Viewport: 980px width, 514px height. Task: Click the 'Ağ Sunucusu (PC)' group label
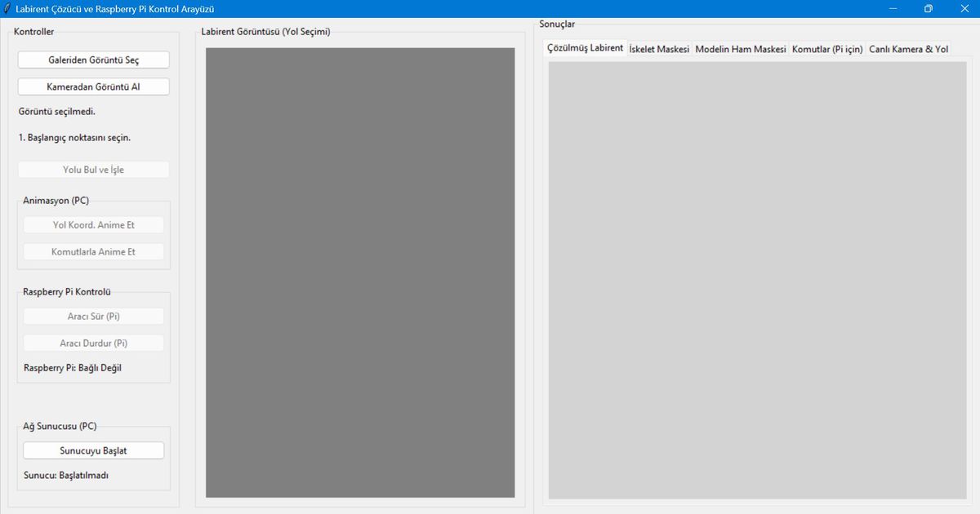click(x=60, y=426)
